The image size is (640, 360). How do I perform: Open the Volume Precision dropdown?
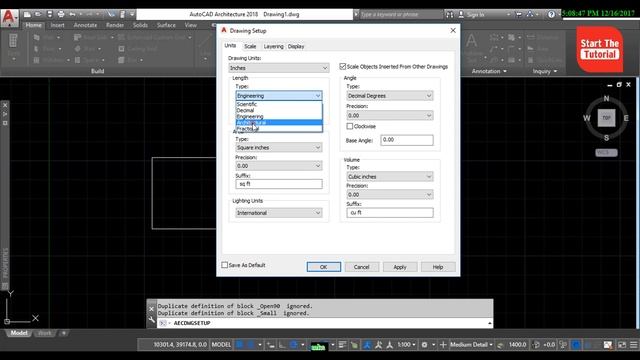click(390, 195)
